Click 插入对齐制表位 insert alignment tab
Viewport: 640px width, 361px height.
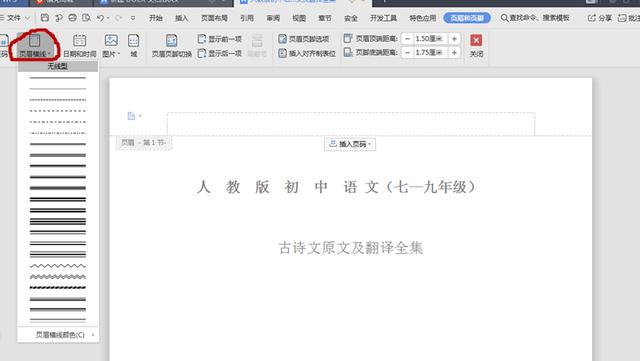pyautogui.click(x=307, y=53)
